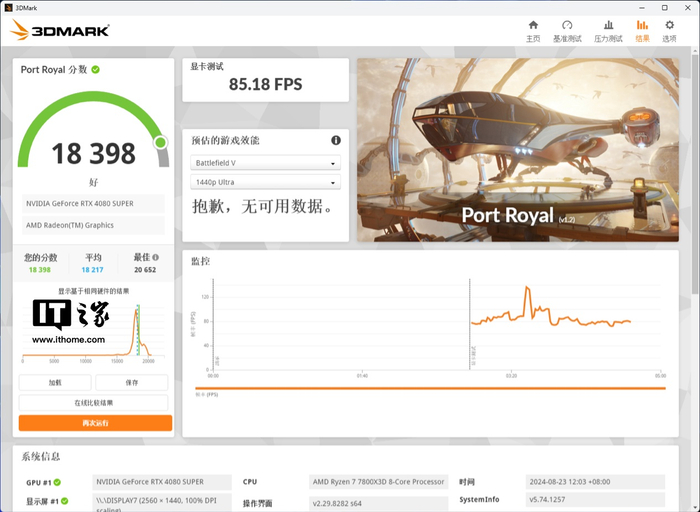Open the Battlefield V game dropdown
Image resolution: width=700 pixels, height=512 pixels.
tap(265, 163)
